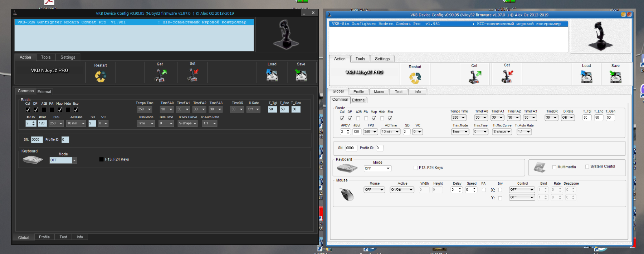Open the D.Rate dropdown in dark window
This screenshot has height=254, width=644.
253,109
